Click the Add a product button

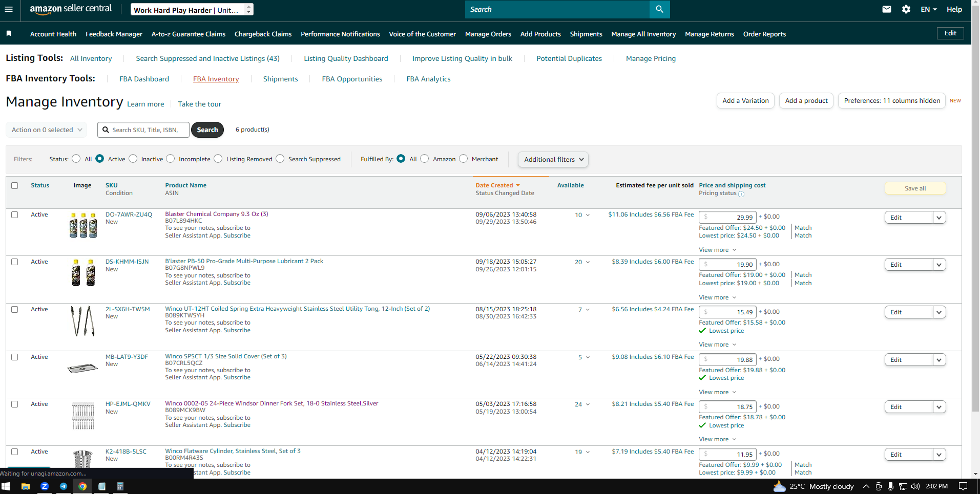(x=806, y=101)
